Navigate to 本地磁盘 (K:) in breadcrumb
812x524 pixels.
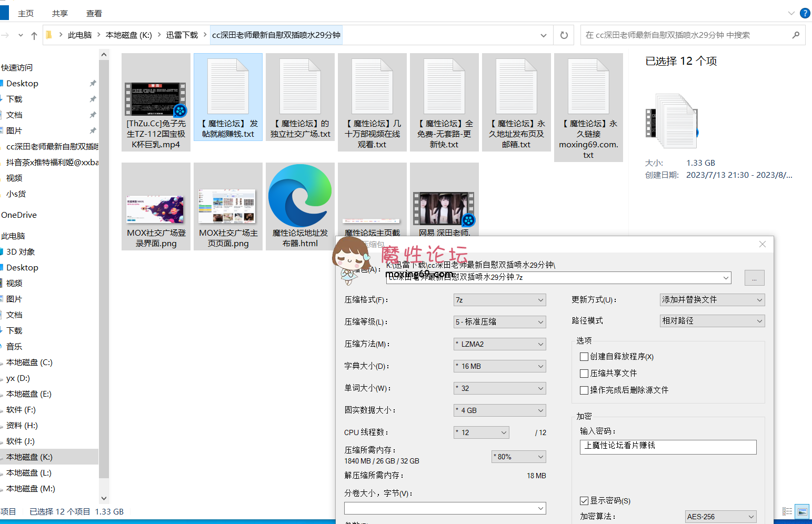coord(129,35)
